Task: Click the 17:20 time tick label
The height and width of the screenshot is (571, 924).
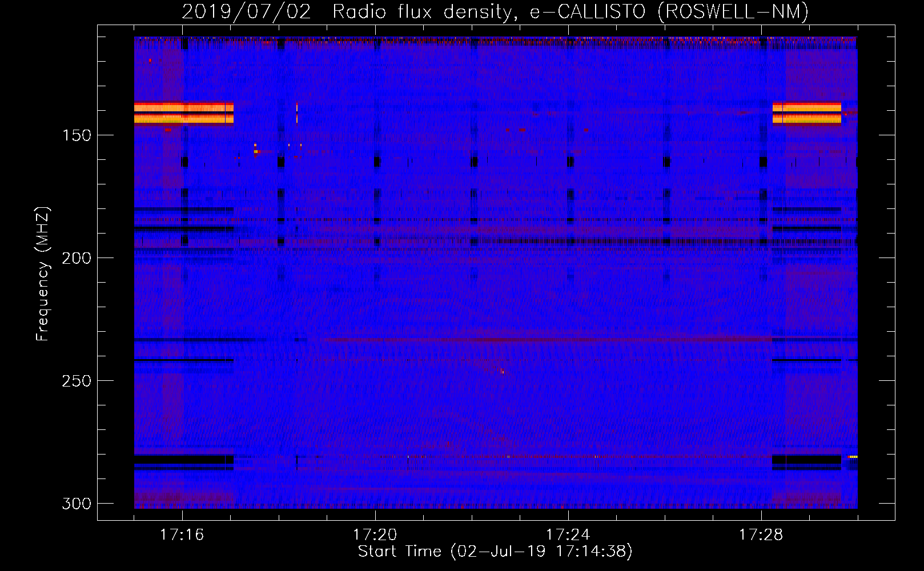Action: (375, 535)
